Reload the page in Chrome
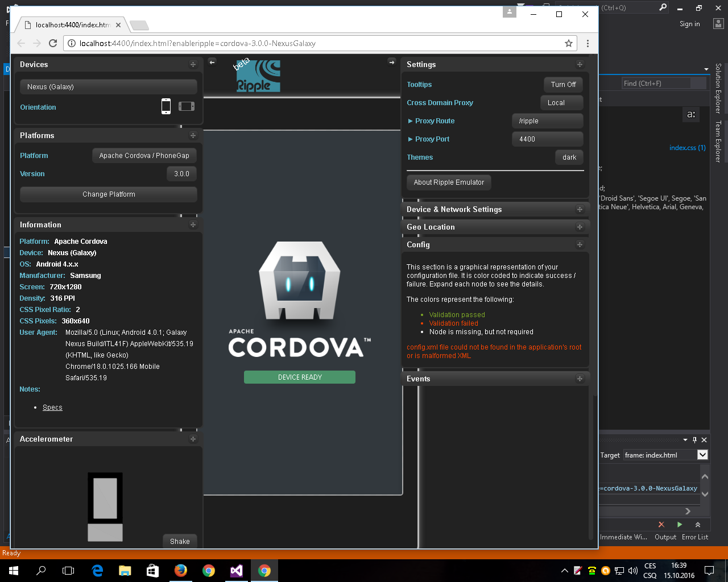The image size is (728, 582). coord(53,43)
